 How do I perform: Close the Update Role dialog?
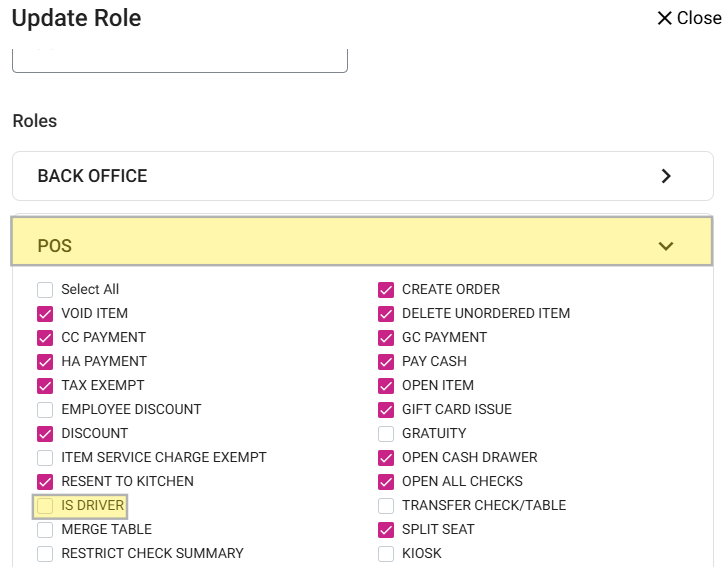[x=688, y=18]
